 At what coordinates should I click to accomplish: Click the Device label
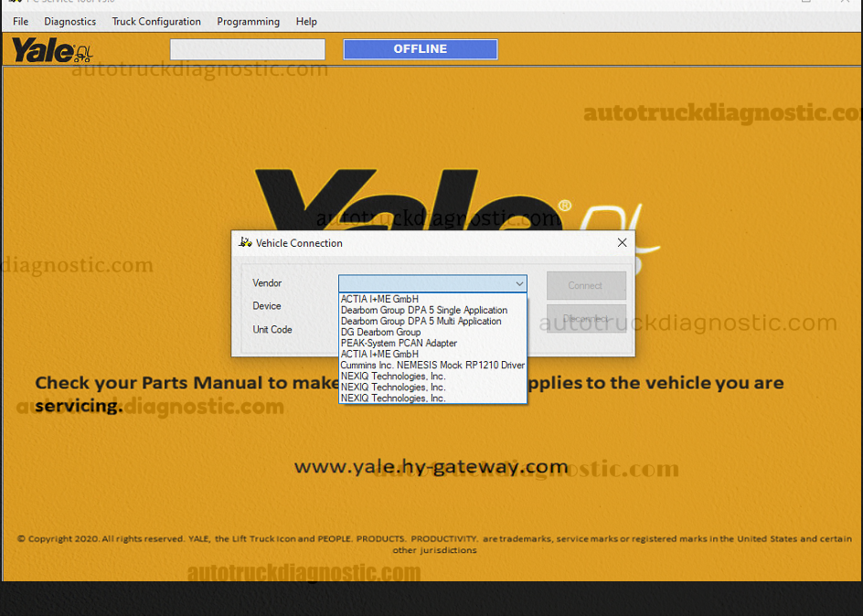267,306
